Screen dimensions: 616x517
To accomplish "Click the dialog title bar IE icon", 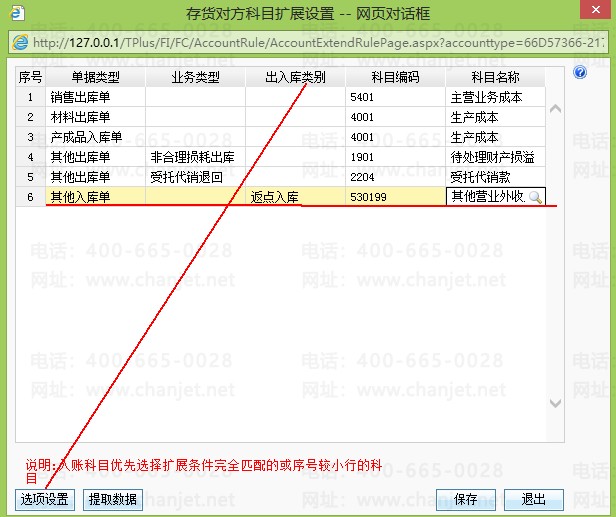I will 17,13.
